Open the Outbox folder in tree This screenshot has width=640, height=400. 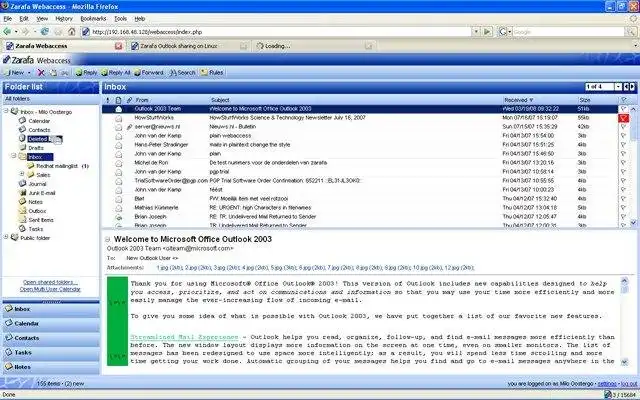[x=37, y=211]
